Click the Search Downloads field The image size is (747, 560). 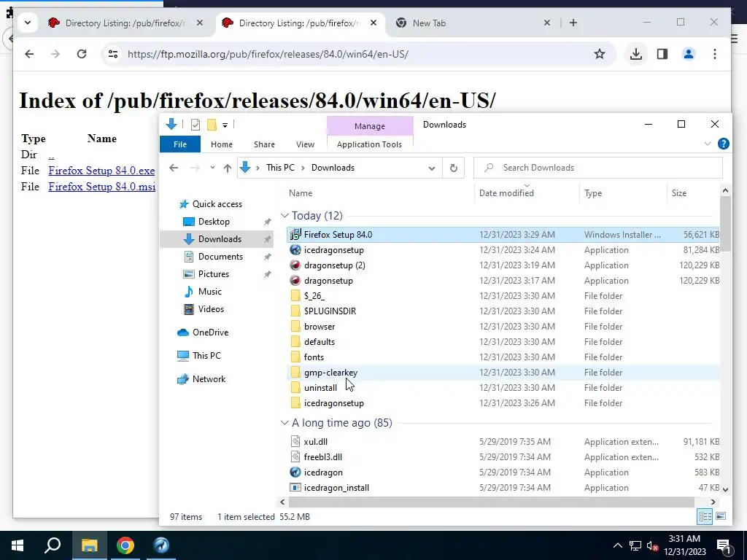pos(598,168)
